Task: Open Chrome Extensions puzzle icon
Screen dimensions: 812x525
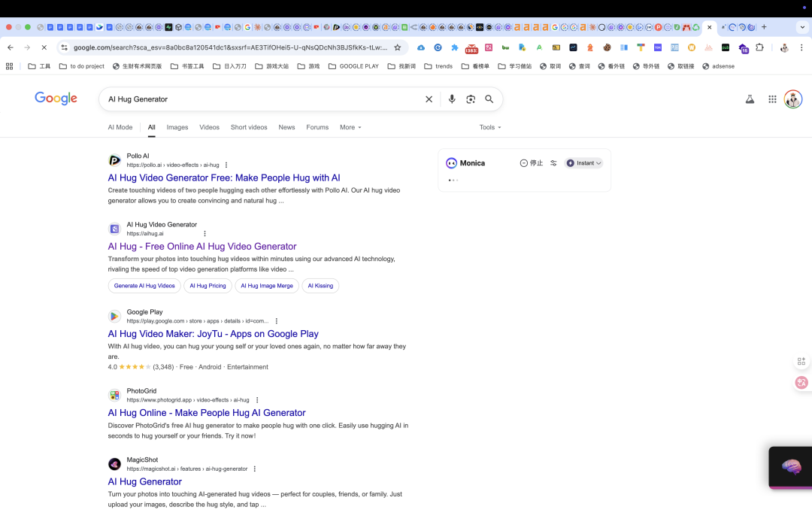Action: click(759, 47)
